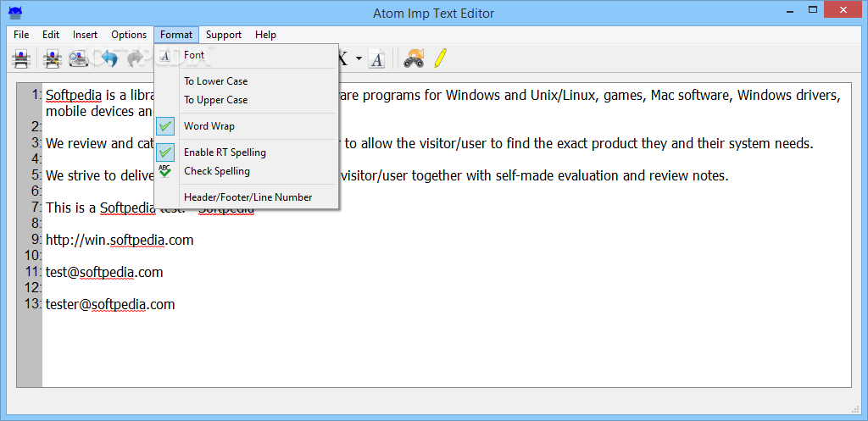Close the open Format menu
Image resolution: width=868 pixels, height=421 pixels.
pos(176,35)
